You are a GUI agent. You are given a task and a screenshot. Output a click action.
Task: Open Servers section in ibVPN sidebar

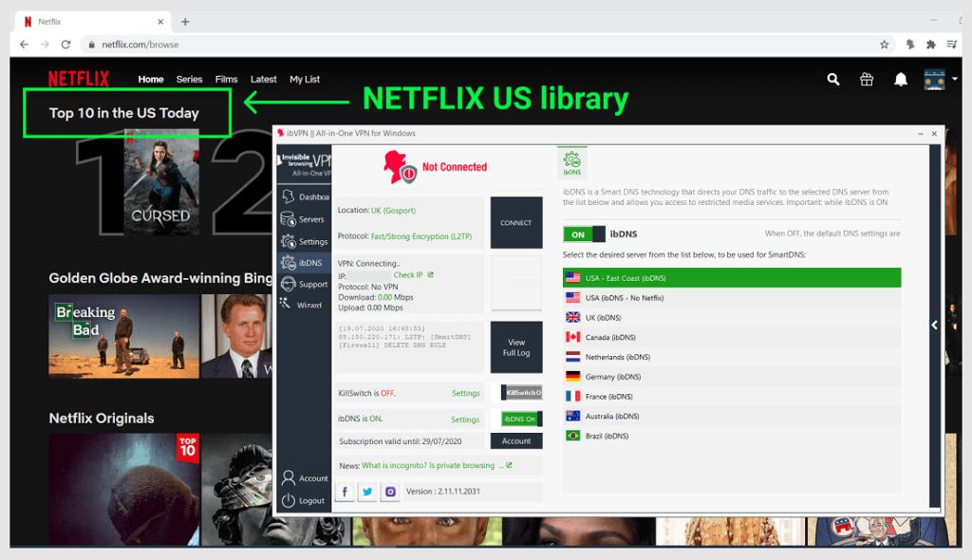point(305,219)
